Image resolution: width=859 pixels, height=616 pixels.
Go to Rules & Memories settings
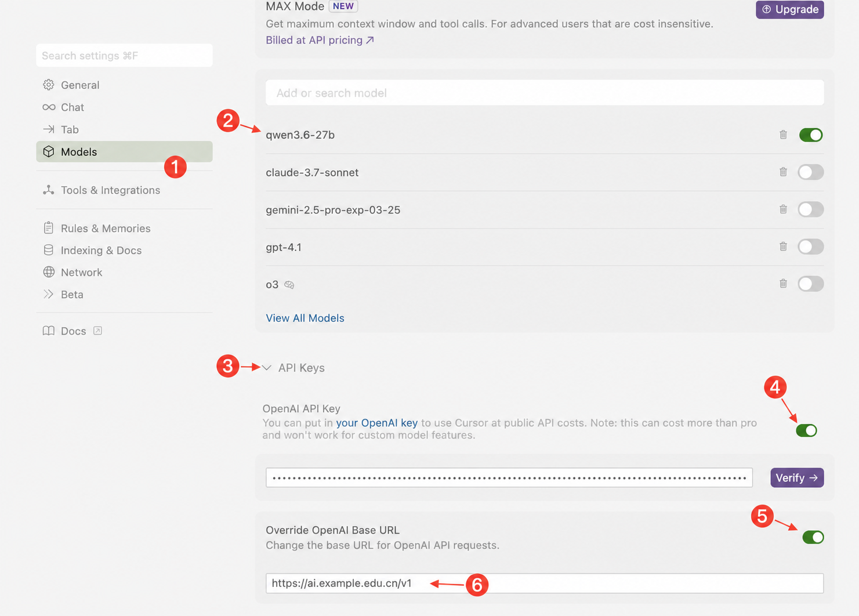pos(124,228)
